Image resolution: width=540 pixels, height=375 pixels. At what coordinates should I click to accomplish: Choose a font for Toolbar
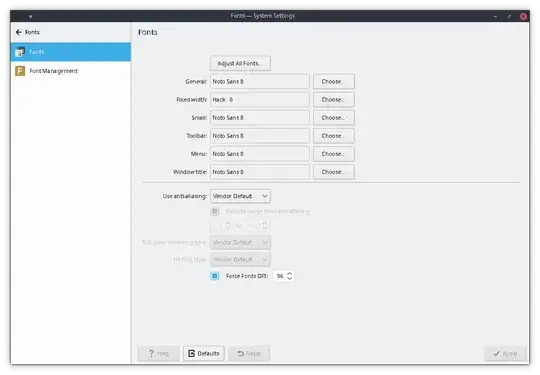333,136
